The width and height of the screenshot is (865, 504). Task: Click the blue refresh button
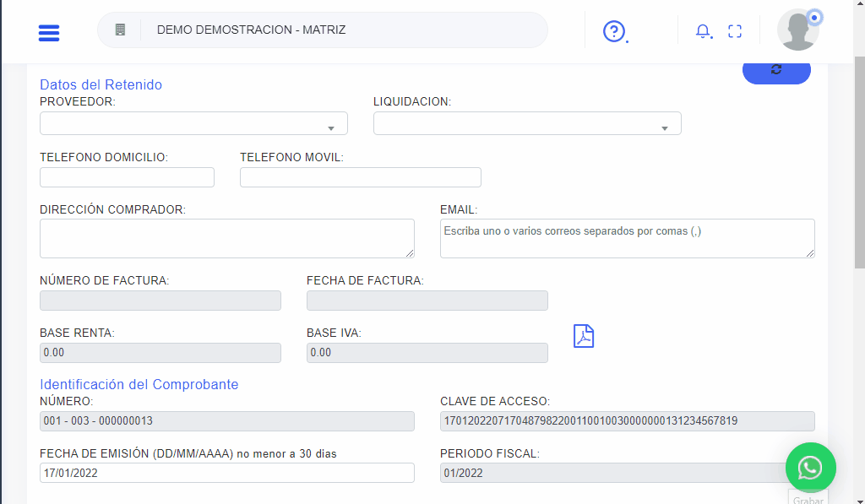tap(776, 70)
